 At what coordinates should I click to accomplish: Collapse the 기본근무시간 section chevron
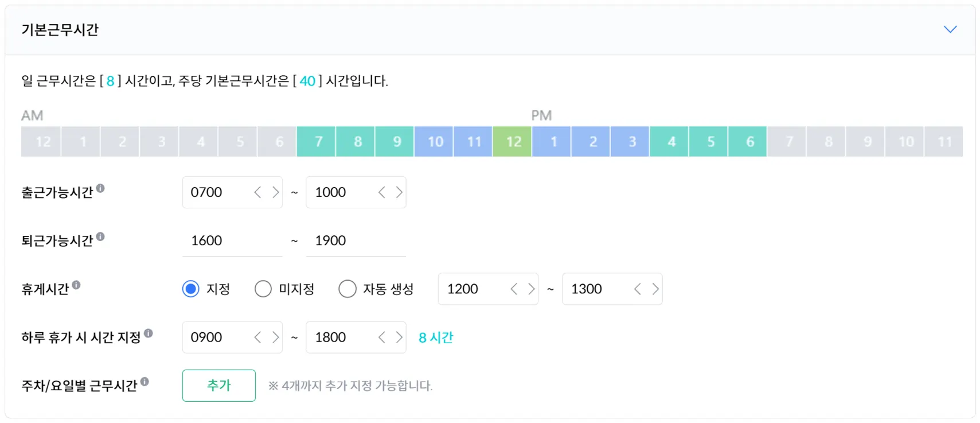click(x=950, y=29)
